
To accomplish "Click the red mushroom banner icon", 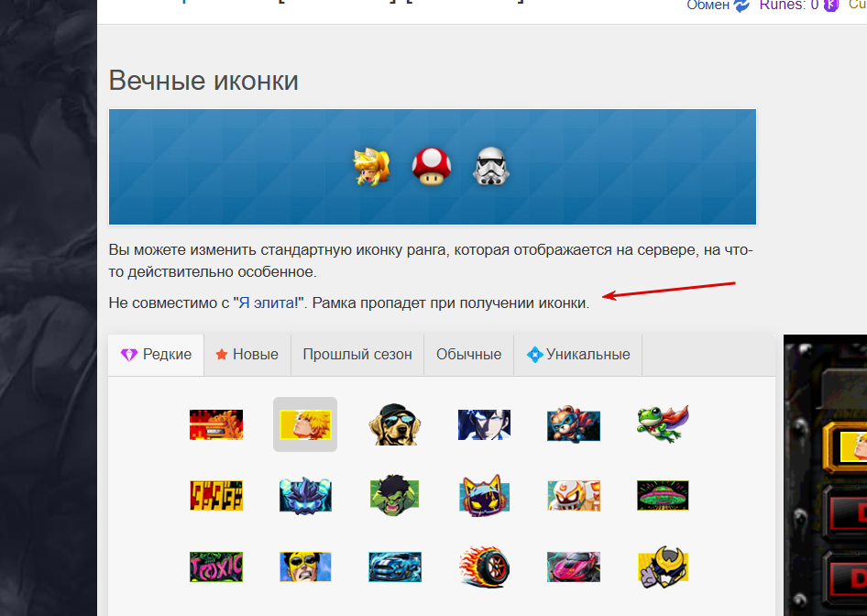I will point(432,167).
